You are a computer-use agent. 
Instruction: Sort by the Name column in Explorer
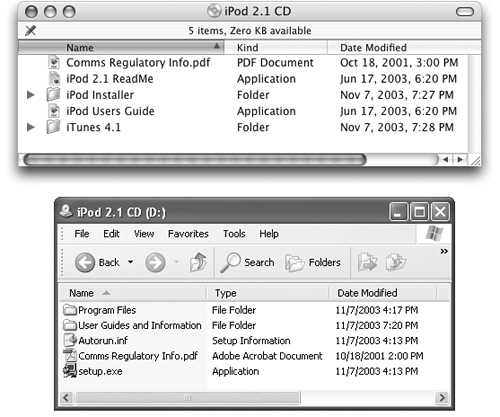pyautogui.click(x=133, y=293)
